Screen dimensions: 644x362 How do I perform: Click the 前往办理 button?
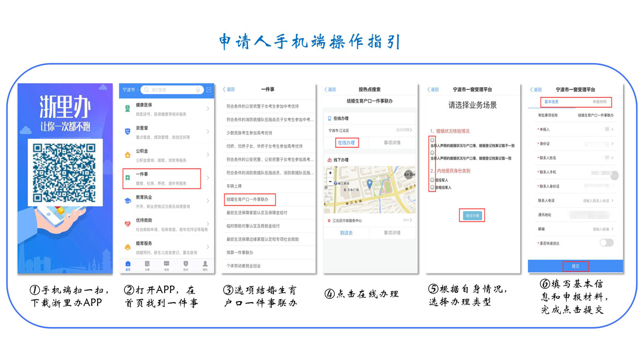tap(472, 215)
